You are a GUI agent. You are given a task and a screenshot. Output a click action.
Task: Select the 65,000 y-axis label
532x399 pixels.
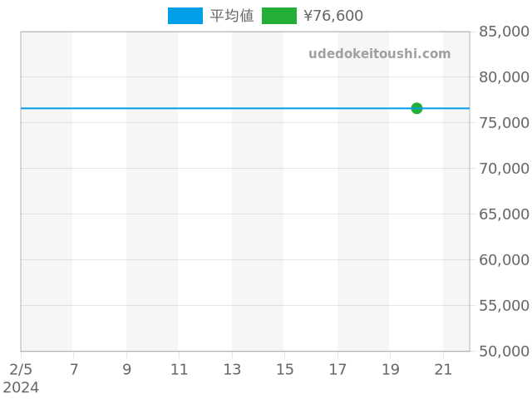[505, 214]
